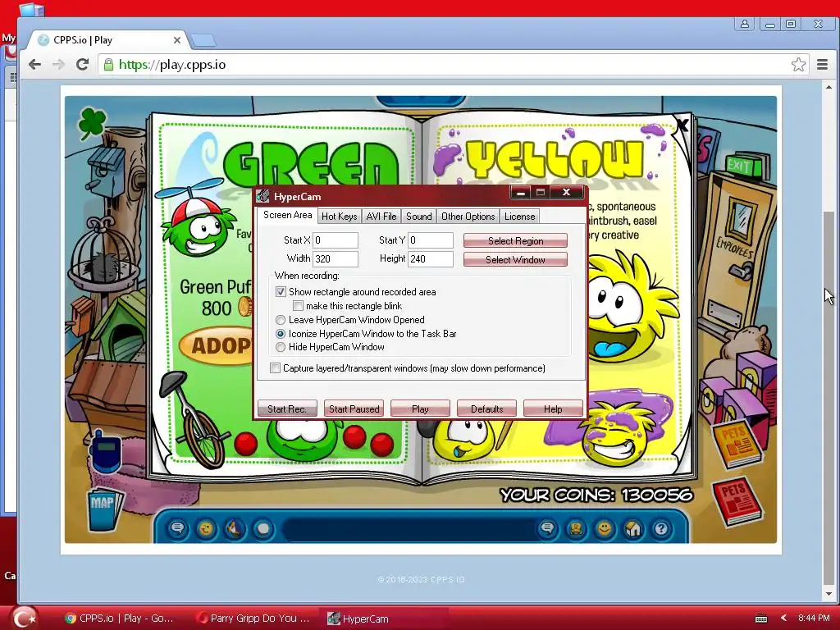Screen dimensions: 840x630
Task: Click the 8:44 PM taskbar clock
Action: (x=814, y=619)
